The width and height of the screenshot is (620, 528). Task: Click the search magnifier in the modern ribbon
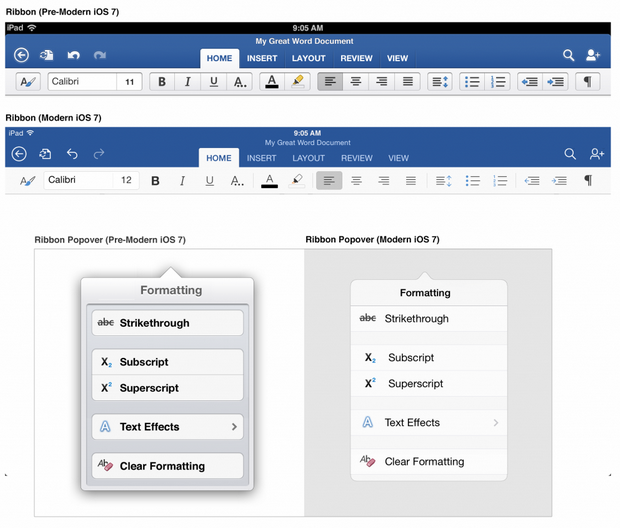click(x=570, y=154)
